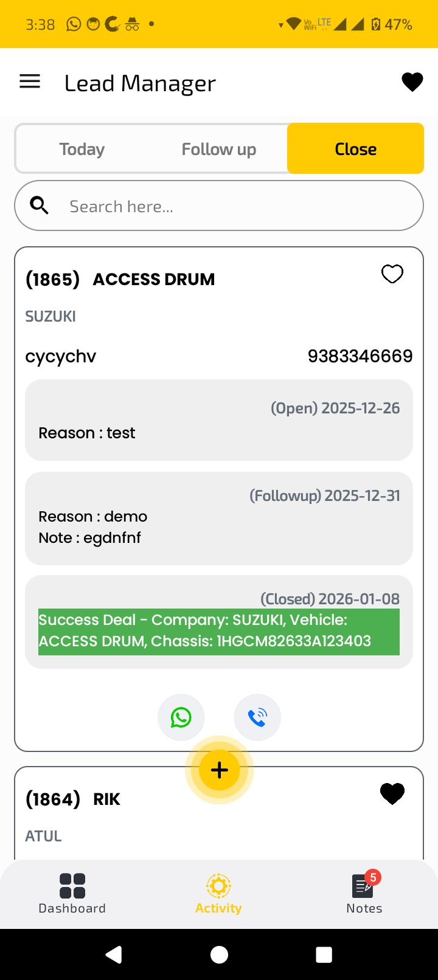
Task: Open Notes with 5 badge
Action: (364, 893)
